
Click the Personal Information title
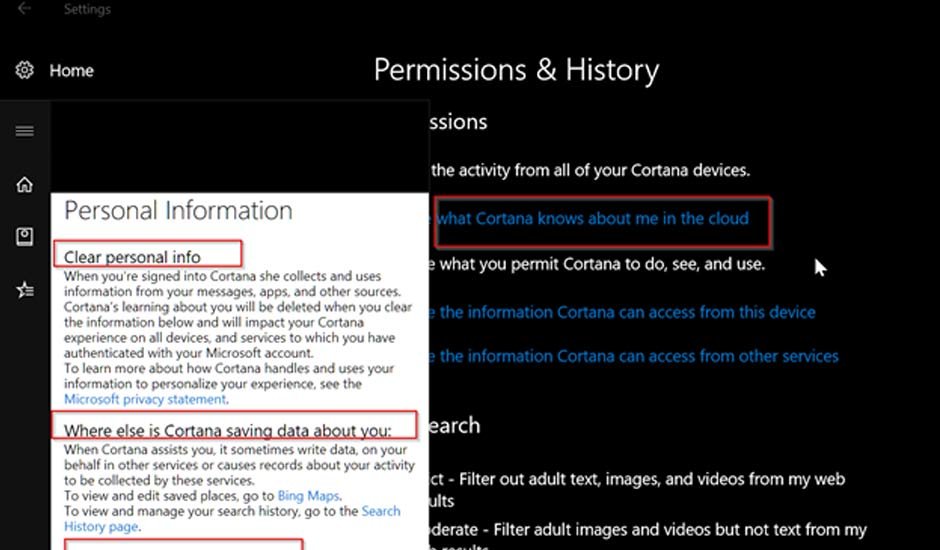pyautogui.click(x=179, y=211)
